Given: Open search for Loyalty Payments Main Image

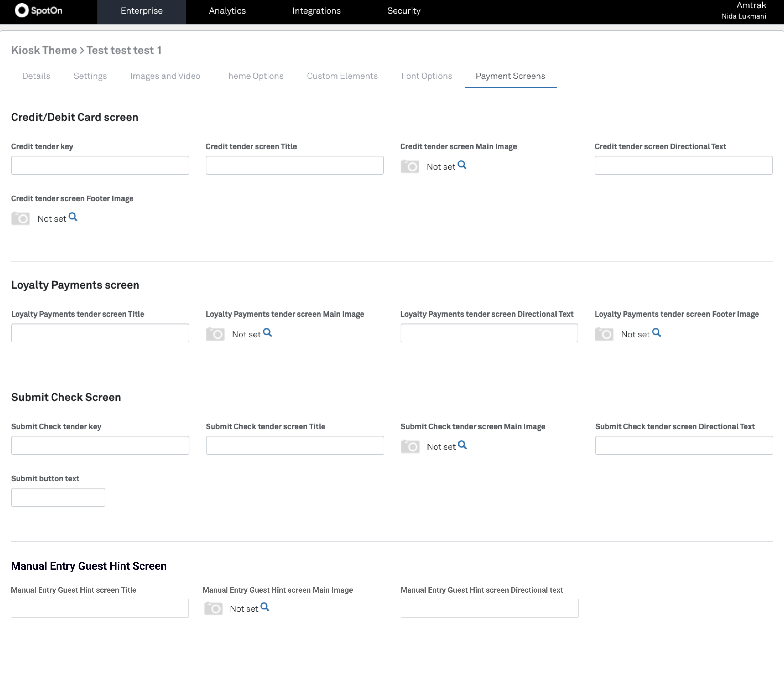Looking at the screenshot, I should (x=267, y=333).
